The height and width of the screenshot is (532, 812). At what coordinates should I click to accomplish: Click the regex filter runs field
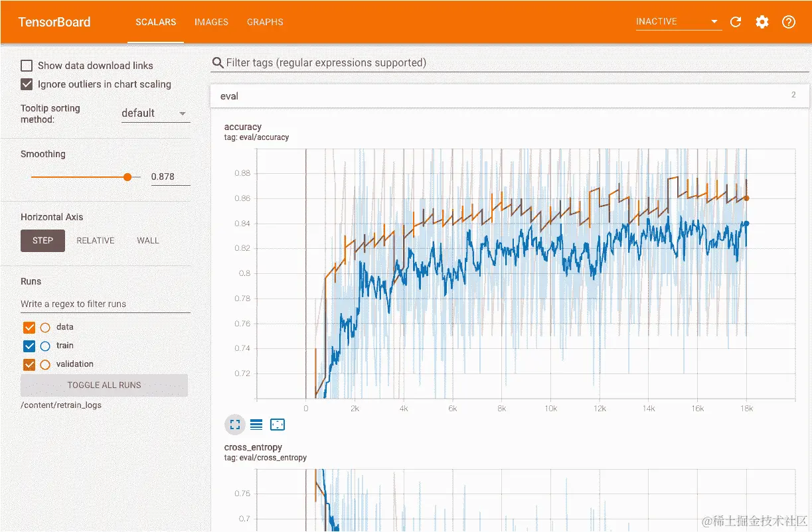click(106, 304)
